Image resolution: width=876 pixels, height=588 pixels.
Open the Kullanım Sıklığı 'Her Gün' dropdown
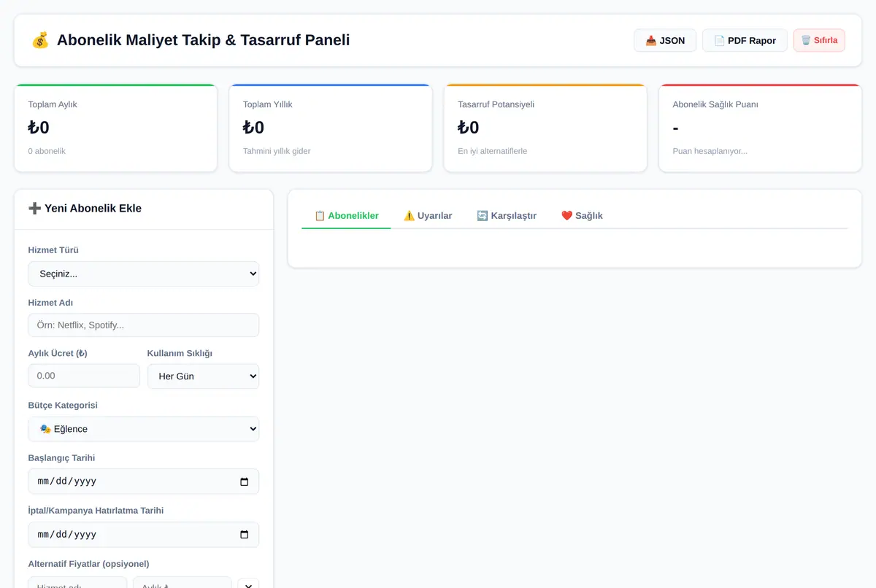pos(203,376)
